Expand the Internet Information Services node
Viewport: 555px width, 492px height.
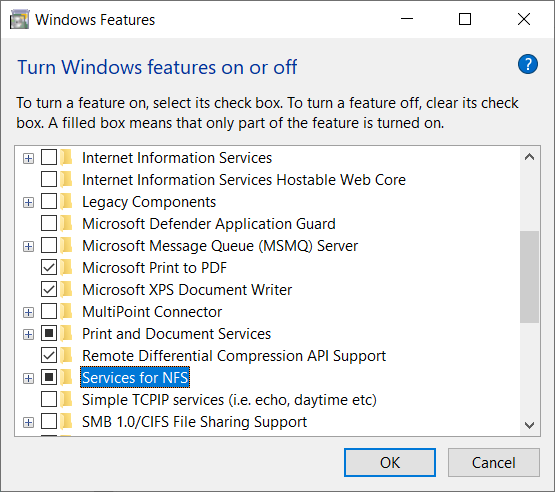click(x=28, y=158)
